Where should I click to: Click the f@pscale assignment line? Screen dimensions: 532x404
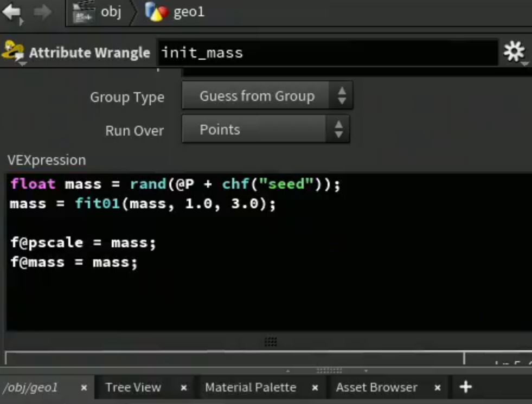coord(83,243)
